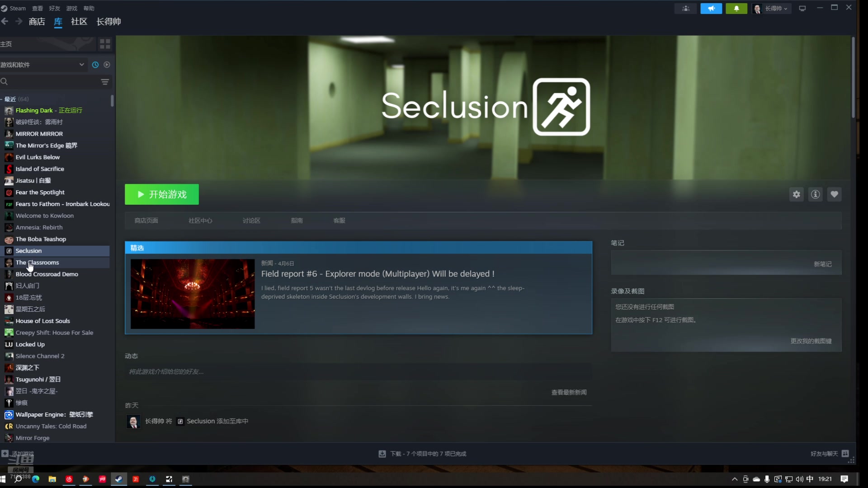The width and height of the screenshot is (868, 488).
Task: Go to the 社区 main tab
Action: [x=79, y=21]
